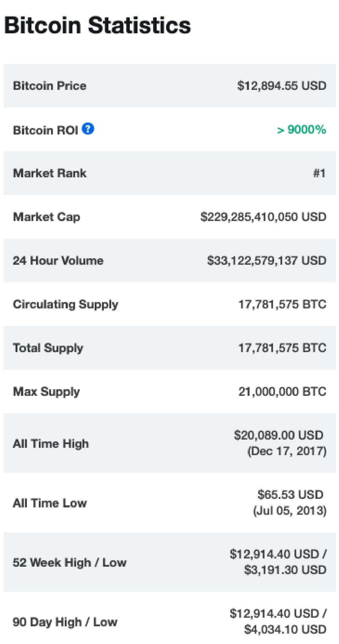Click the $33,122,579,137 USD volume value
This screenshot has height=644, width=339.
coord(267,261)
